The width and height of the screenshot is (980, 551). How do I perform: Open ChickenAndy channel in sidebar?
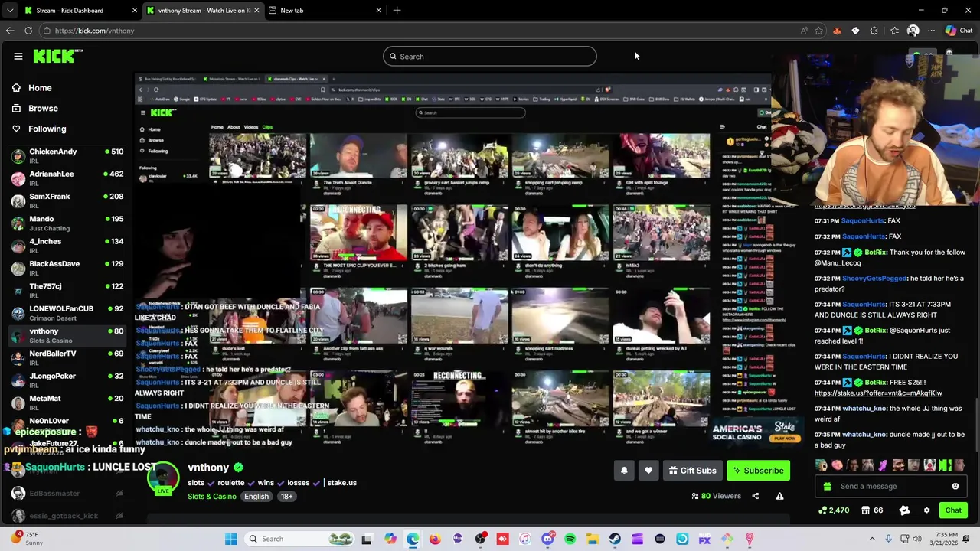coord(67,156)
